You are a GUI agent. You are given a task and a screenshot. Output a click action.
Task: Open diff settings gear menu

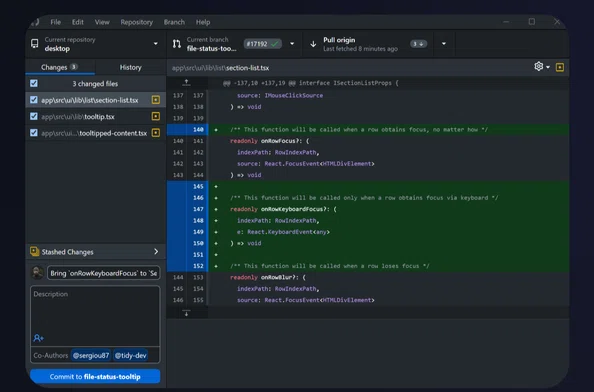[542, 67]
